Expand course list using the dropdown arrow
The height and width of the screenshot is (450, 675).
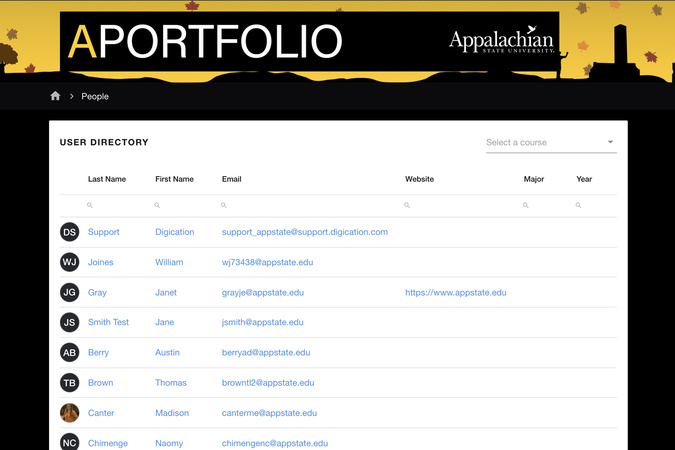click(x=610, y=142)
